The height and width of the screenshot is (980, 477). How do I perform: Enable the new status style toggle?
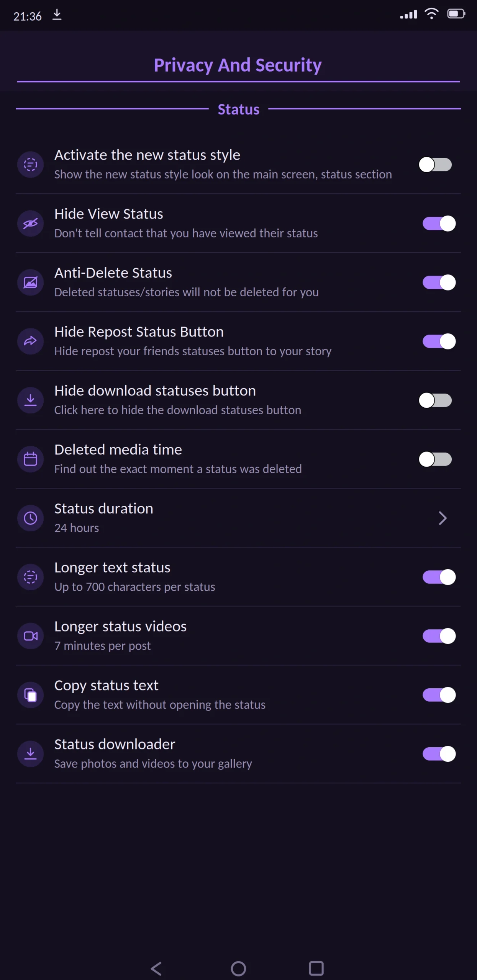(x=436, y=165)
